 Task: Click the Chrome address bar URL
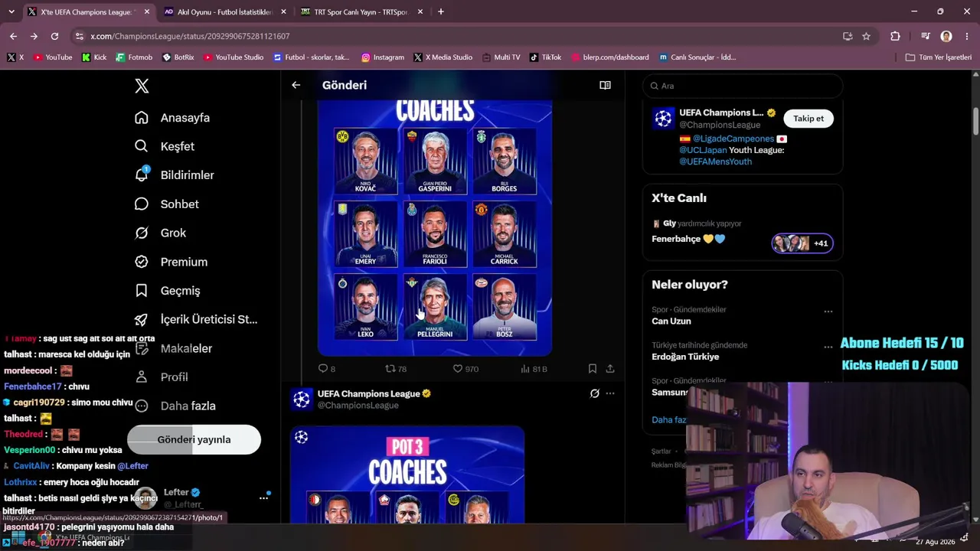click(x=190, y=36)
